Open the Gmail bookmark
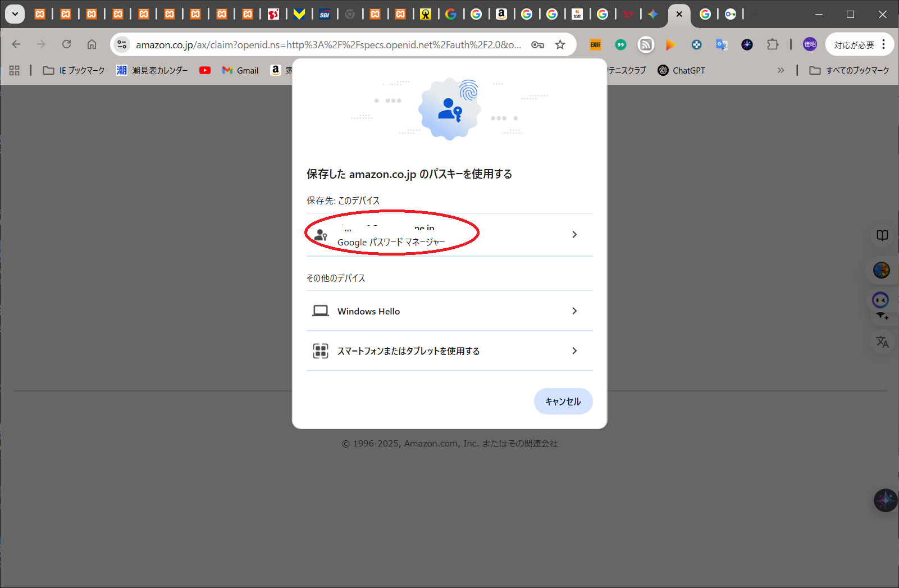Screen dimensions: 899x588 click(x=240, y=70)
